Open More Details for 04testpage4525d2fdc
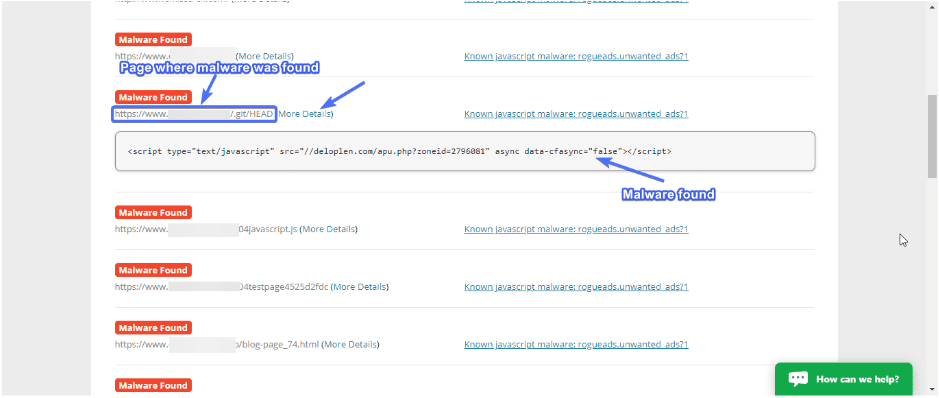This screenshot has height=398, width=939. 359,287
